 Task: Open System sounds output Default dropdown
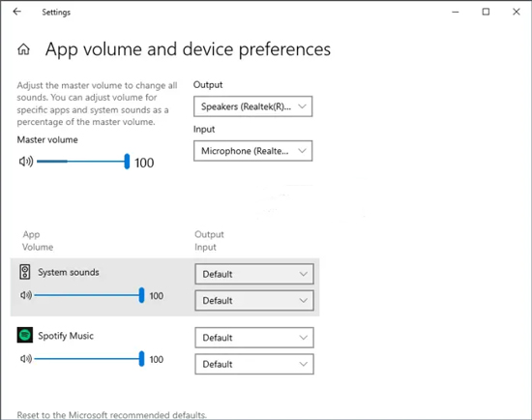pyautogui.click(x=254, y=274)
